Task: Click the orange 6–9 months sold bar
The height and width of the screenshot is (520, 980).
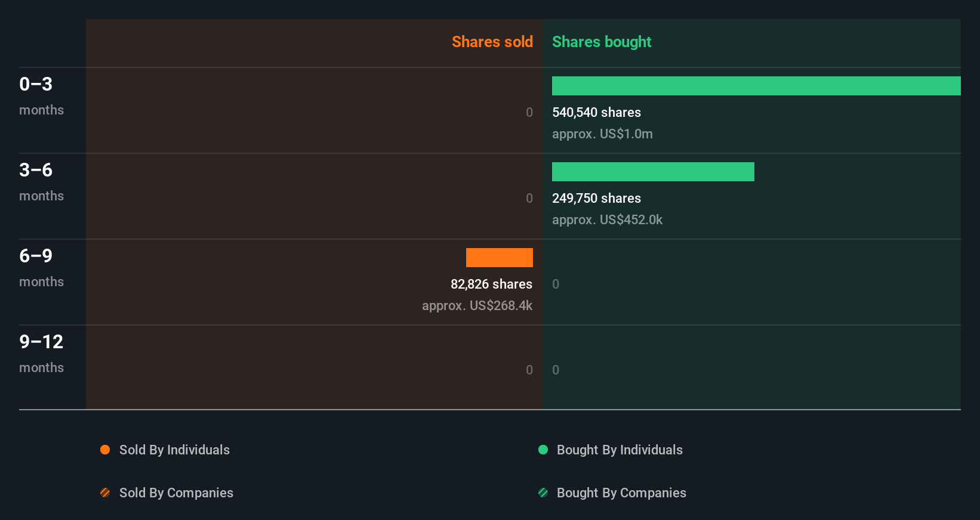Action: coord(500,258)
